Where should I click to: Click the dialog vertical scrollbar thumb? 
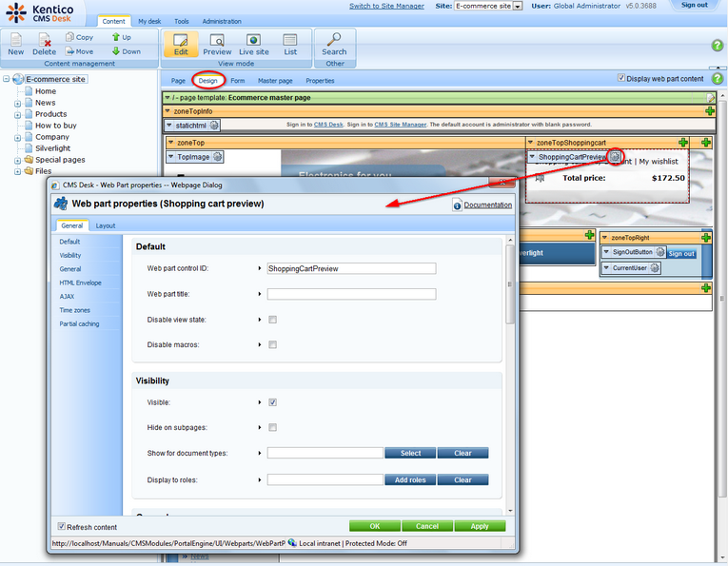click(510, 283)
